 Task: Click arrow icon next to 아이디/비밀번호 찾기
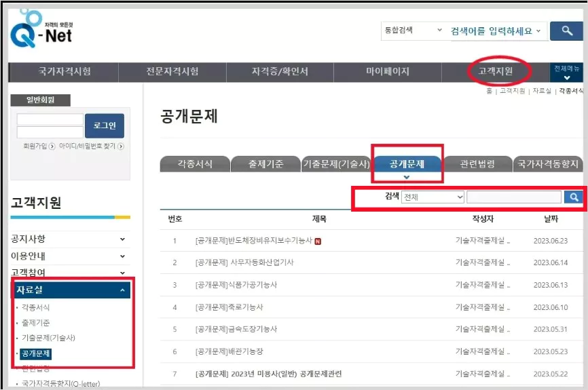(121, 147)
